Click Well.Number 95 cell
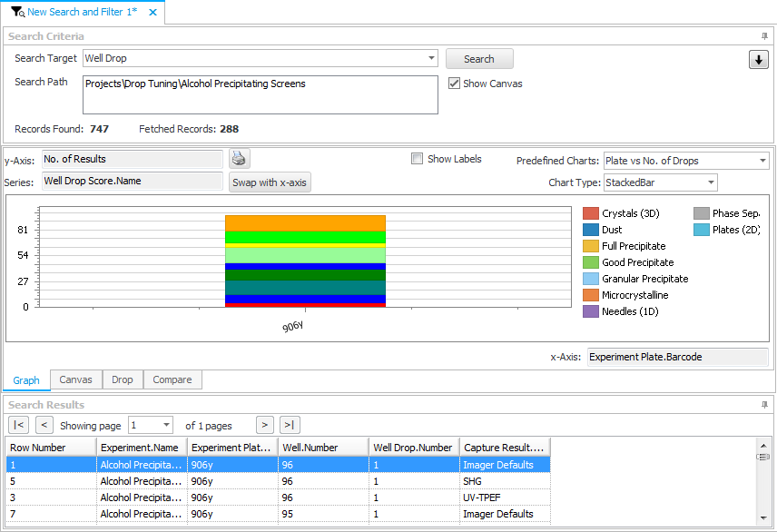The width and height of the screenshot is (777, 532). click(323, 514)
